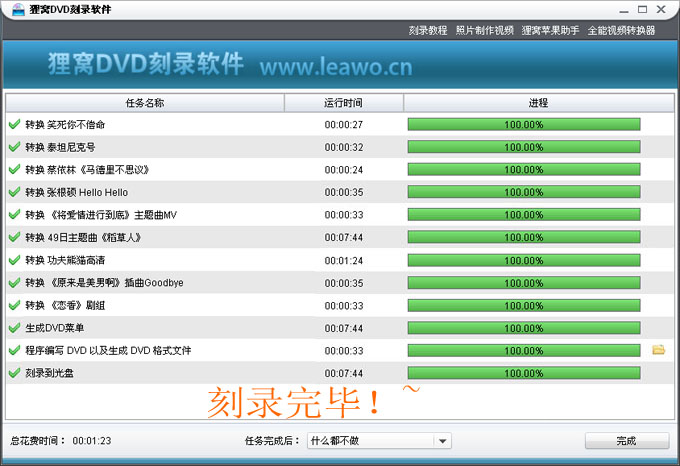
Task: Click checkmark icon for 刻录到光盘
Action: 14,373
